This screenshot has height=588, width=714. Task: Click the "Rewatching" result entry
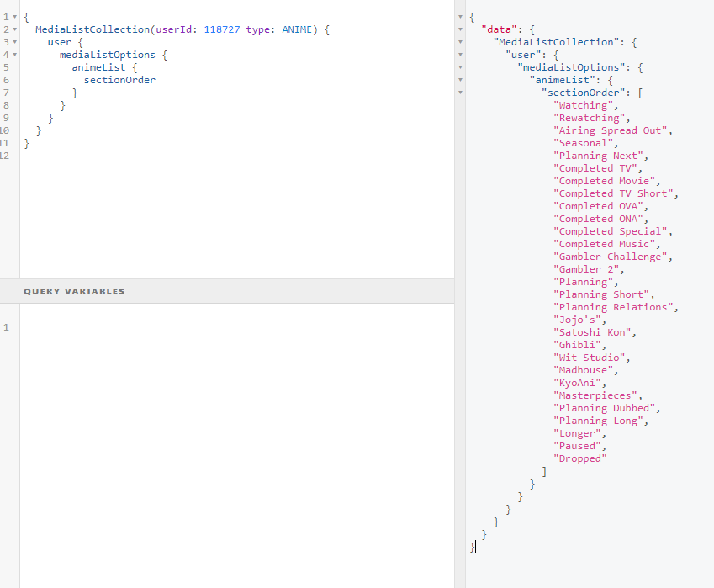(590, 118)
